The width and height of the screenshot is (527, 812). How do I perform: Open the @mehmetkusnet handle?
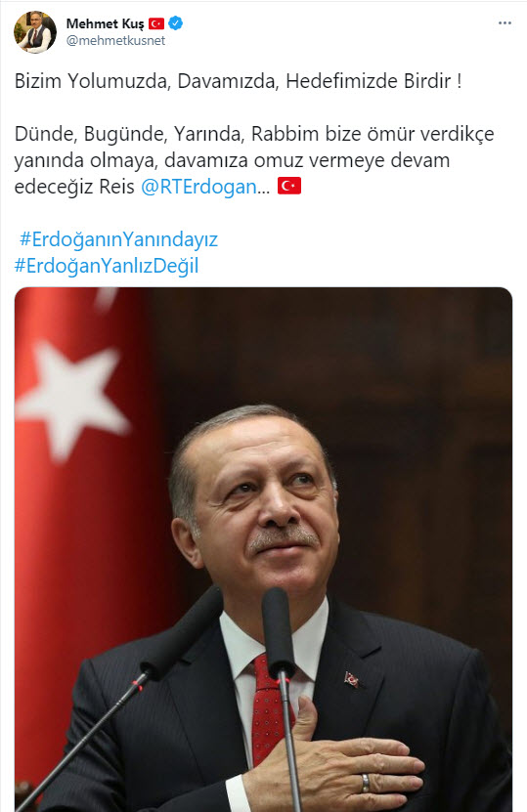[x=115, y=41]
